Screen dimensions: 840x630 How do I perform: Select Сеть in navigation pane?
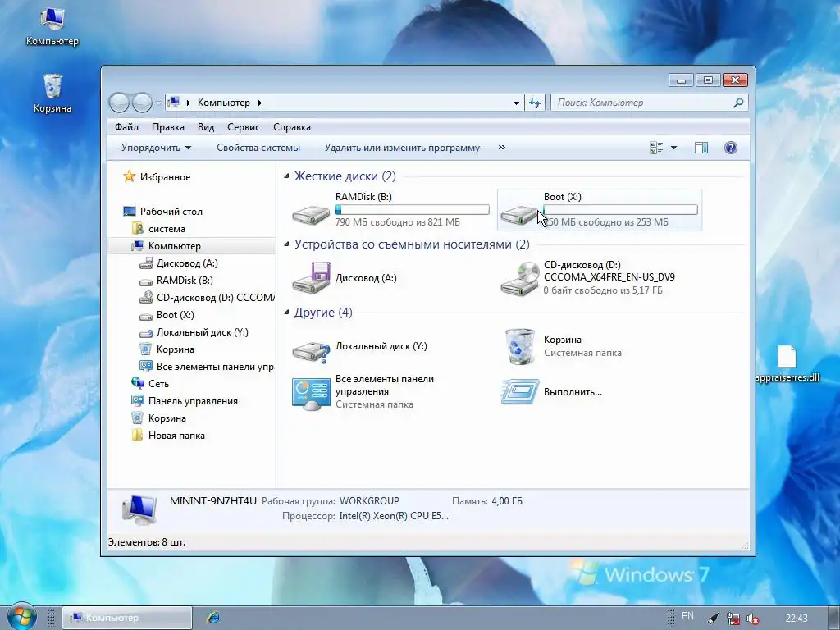click(x=158, y=384)
